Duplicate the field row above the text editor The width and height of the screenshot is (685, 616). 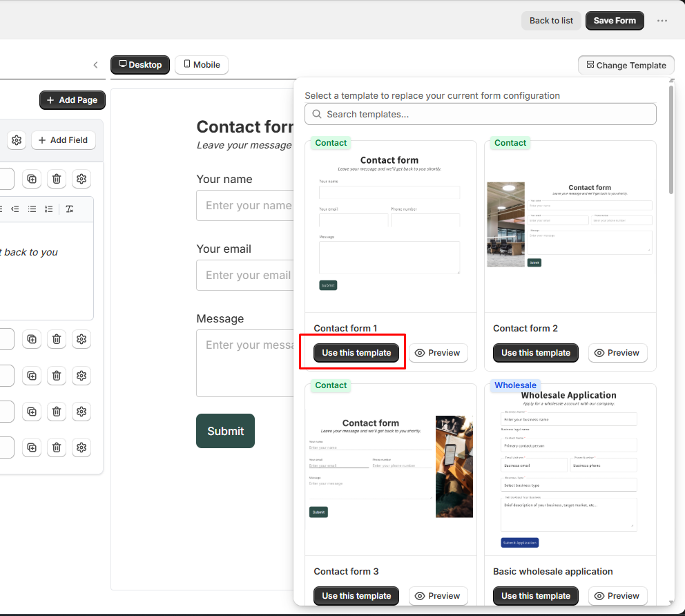32,179
